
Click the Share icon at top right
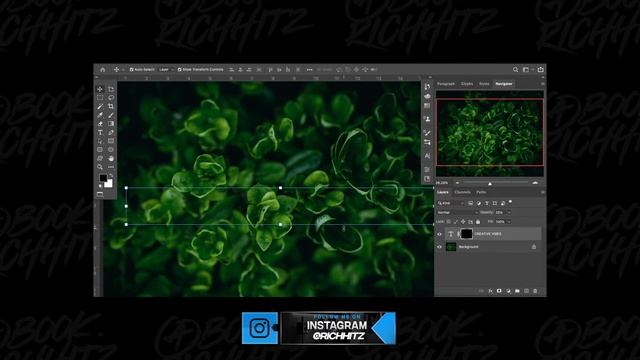(540, 69)
